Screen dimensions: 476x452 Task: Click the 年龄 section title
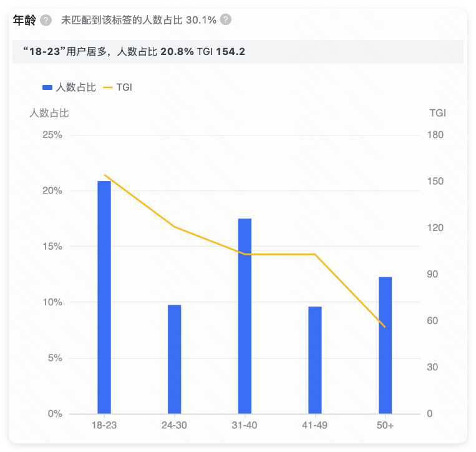[x=24, y=20]
